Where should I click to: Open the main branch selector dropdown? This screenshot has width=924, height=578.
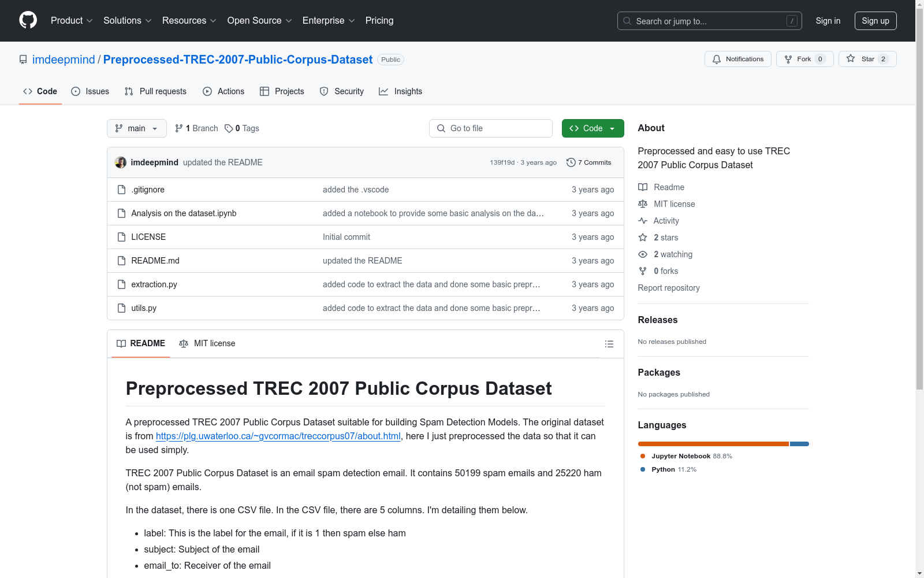(x=137, y=128)
